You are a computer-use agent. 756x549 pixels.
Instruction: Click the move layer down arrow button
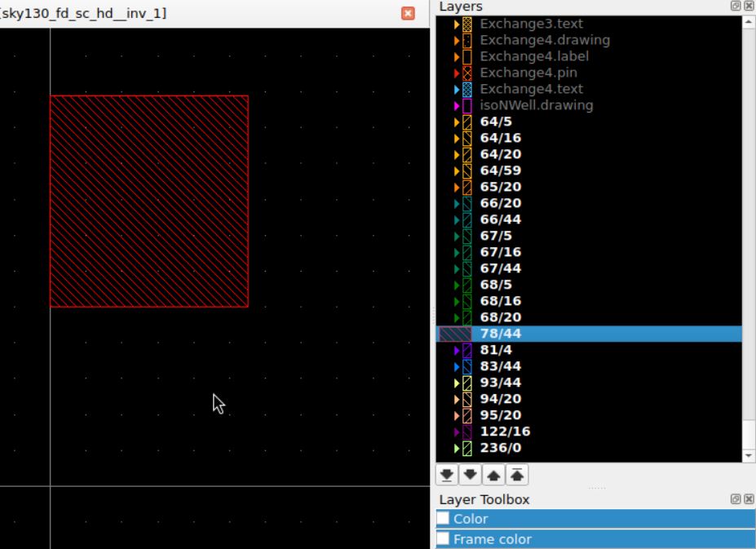470,474
